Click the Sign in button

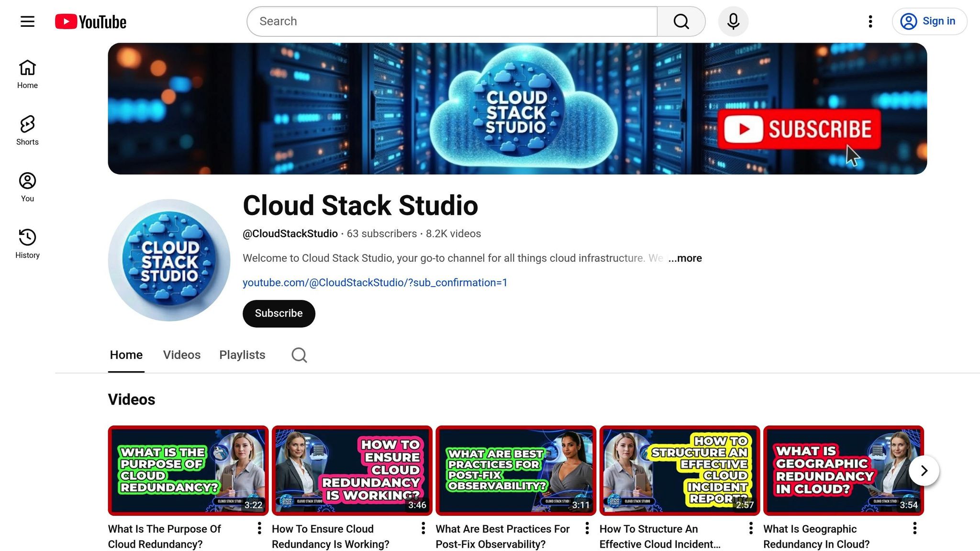929,22
